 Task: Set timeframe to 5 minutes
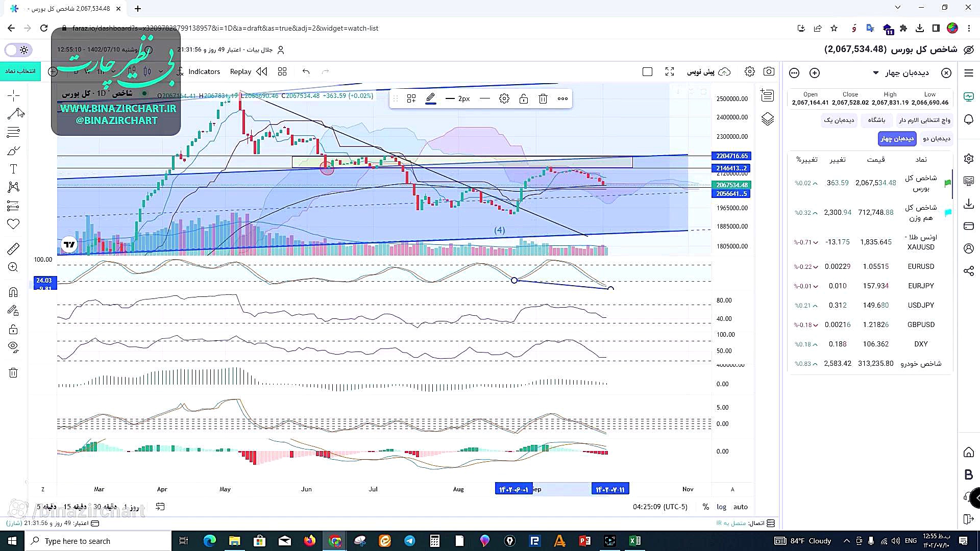coord(46,507)
